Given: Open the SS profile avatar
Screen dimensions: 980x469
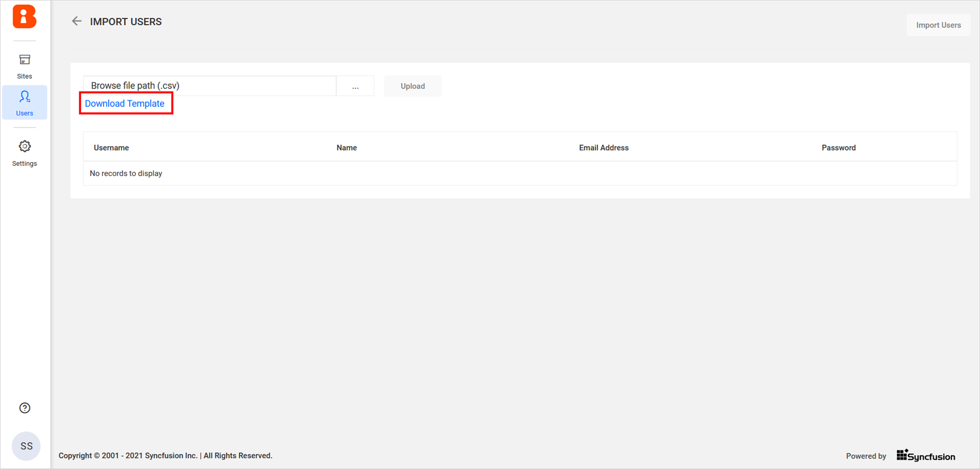Looking at the screenshot, I should tap(26, 446).
